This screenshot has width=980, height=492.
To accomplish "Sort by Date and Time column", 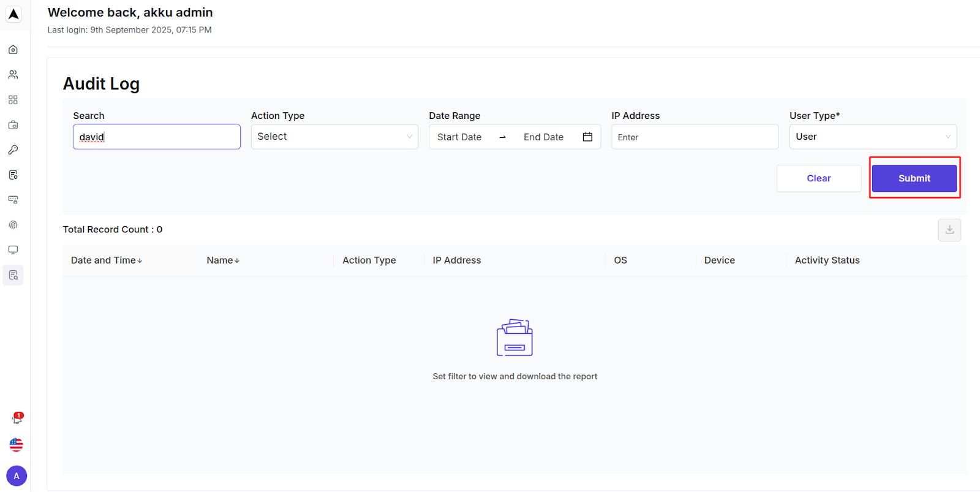I will point(107,260).
